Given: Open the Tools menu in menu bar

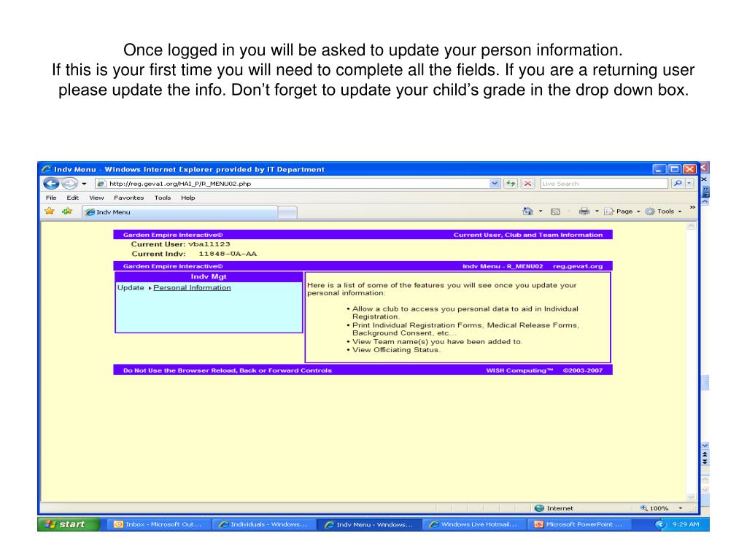Looking at the screenshot, I should (163, 198).
